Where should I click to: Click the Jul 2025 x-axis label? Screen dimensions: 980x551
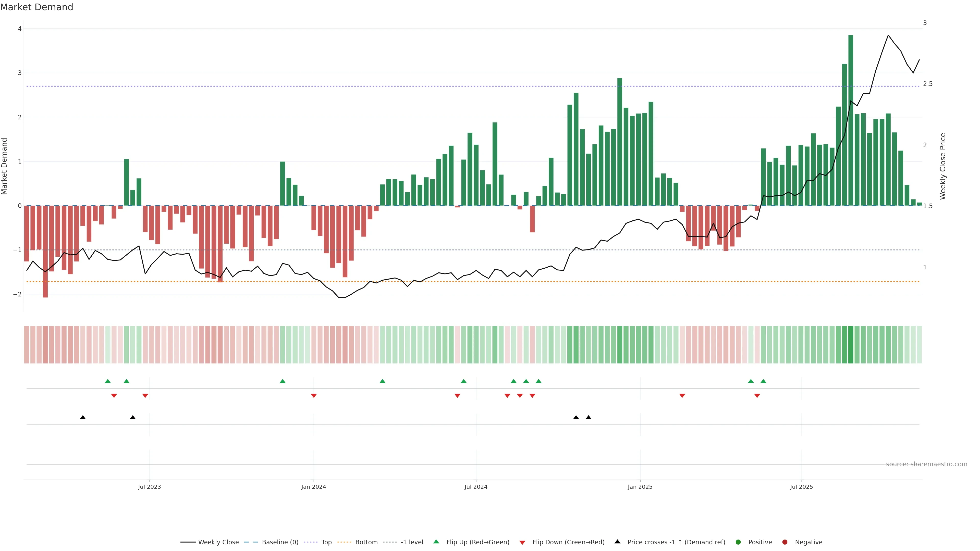(801, 487)
